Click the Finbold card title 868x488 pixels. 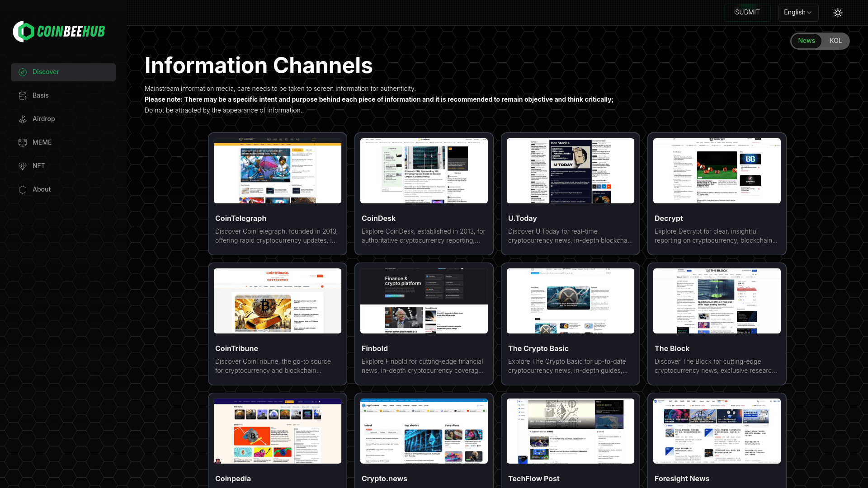(x=375, y=349)
